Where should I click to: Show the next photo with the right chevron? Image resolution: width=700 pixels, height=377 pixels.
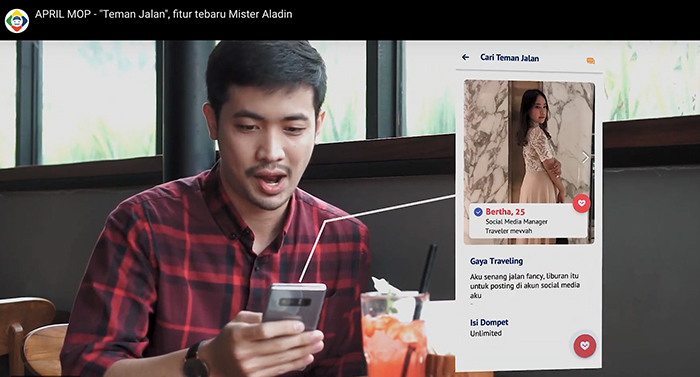[585, 157]
